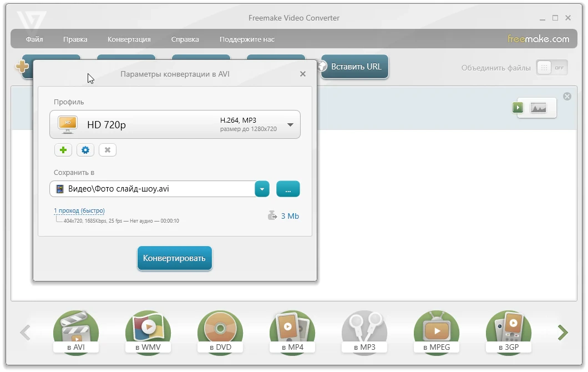Open the save path history dropdown
Viewport: 588px width, 372px height.
[262, 189]
